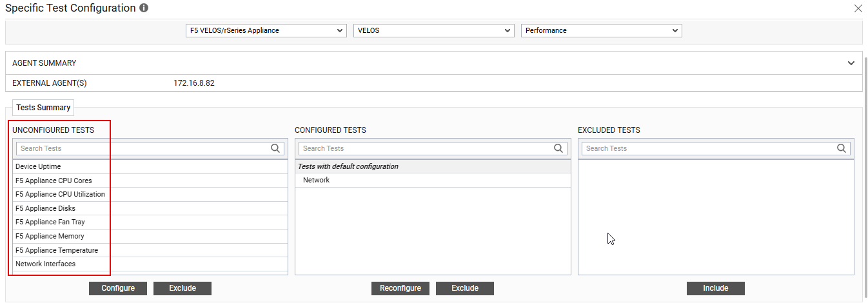Click the Unconfigured Tests search field
The height and width of the screenshot is (303, 868).
pyautogui.click(x=142, y=148)
